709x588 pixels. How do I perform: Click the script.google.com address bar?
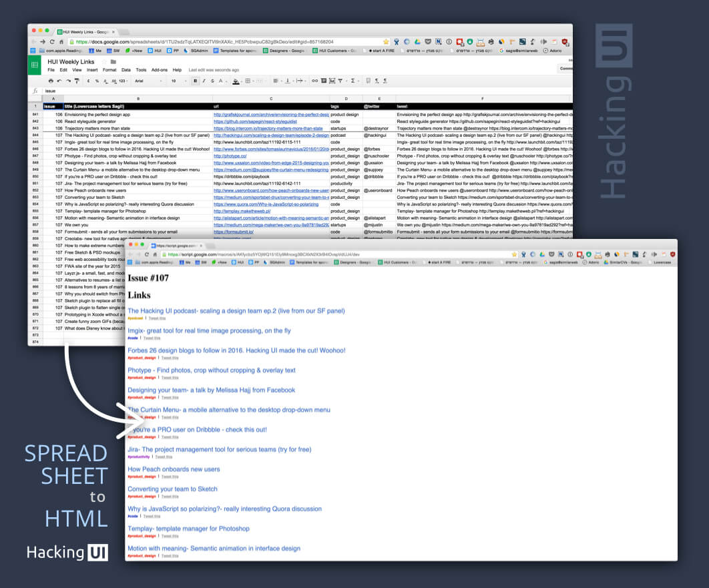(x=339, y=254)
